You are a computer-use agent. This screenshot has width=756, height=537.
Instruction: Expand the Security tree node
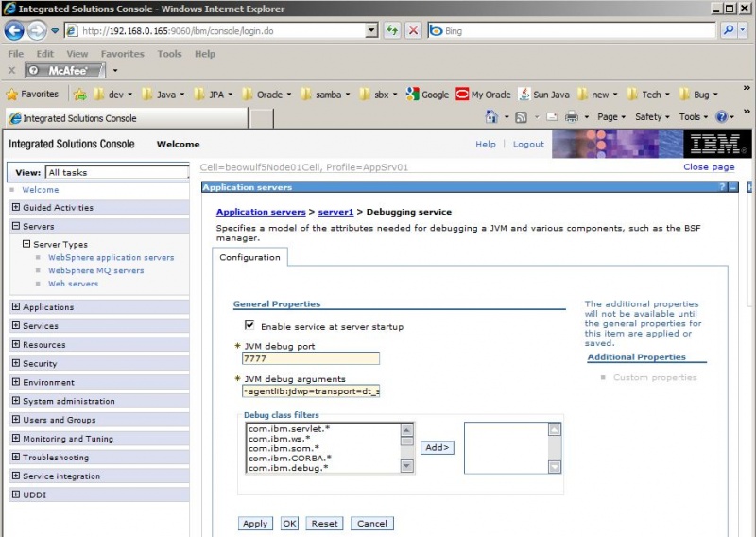click(x=16, y=363)
